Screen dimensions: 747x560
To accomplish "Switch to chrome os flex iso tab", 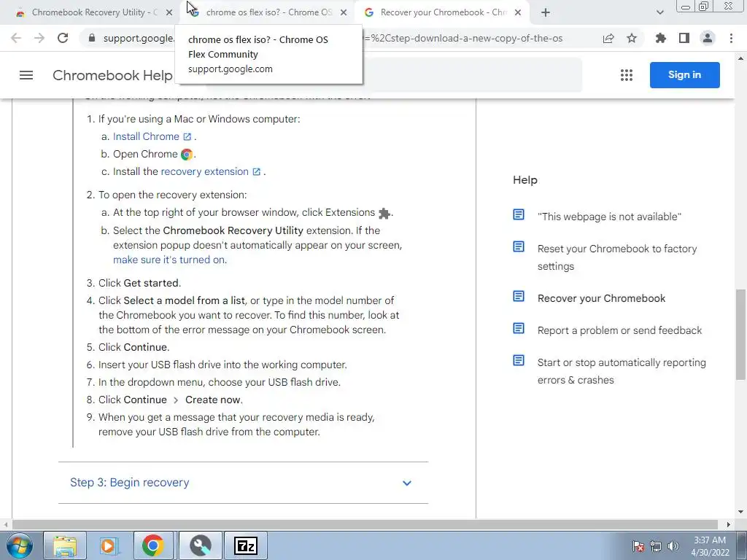I will tap(268, 13).
